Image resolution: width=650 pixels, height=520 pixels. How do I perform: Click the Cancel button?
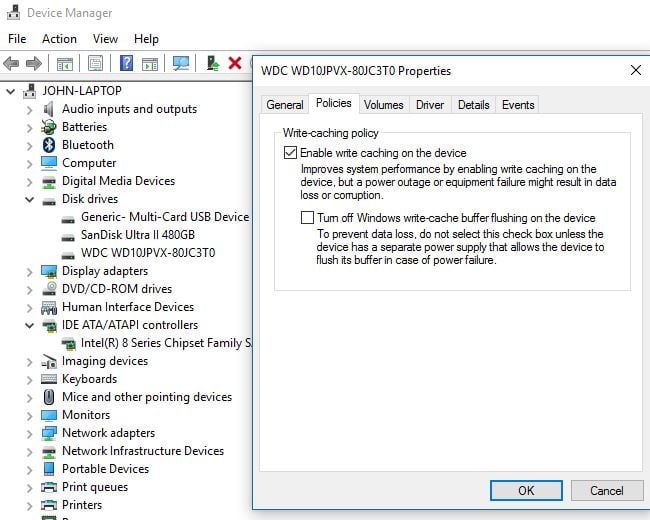pyautogui.click(x=606, y=491)
